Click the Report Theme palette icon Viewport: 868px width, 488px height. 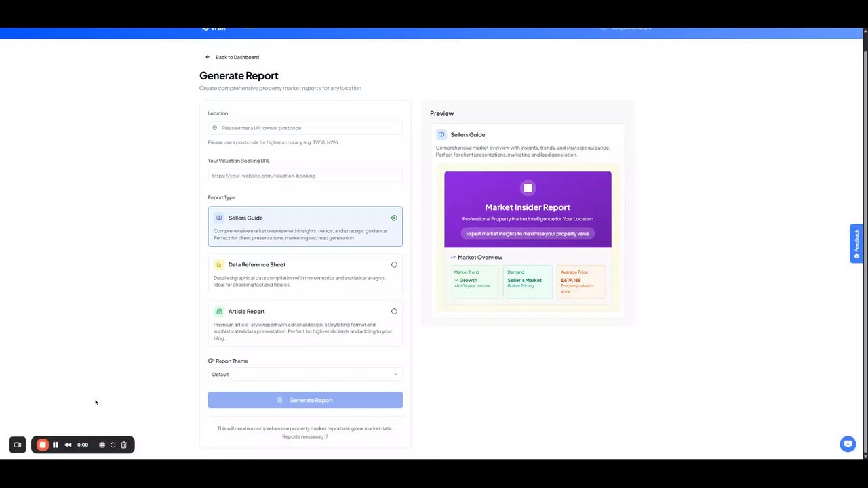(211, 361)
